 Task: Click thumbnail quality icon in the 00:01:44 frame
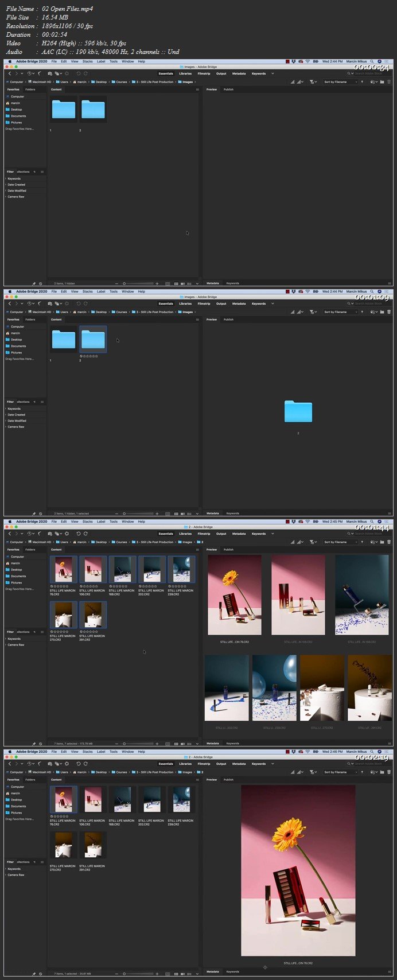coord(300,542)
